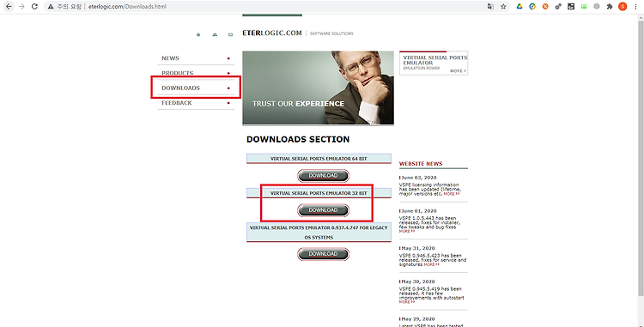Image resolution: width=644 pixels, height=327 pixels.
Task: Click the green rectangle extension icon
Action: click(584, 7)
